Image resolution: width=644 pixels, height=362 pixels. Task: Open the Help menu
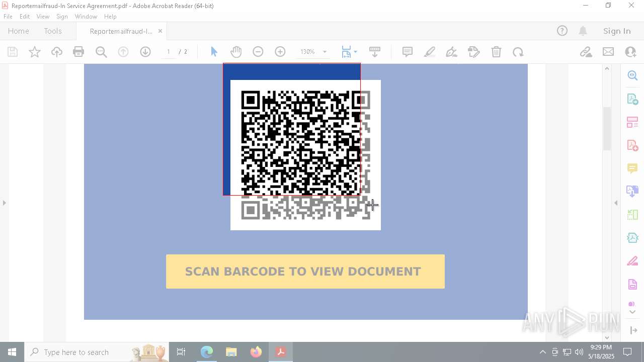pyautogui.click(x=110, y=17)
